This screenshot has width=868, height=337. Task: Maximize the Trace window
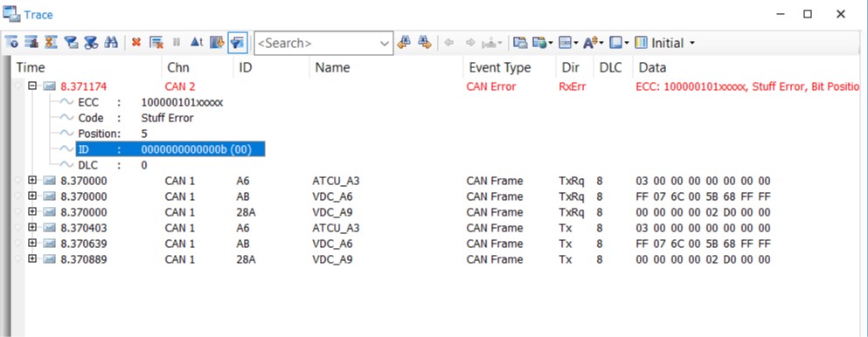point(808,14)
